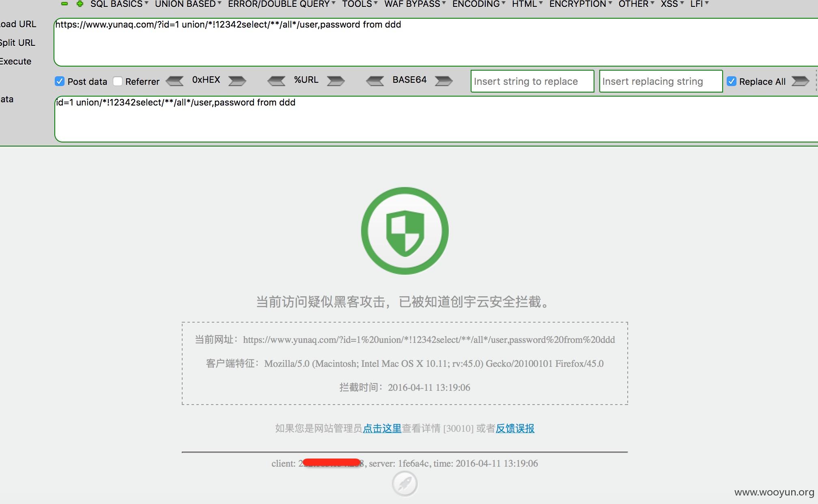Enable the Referrer checkbox
Screen dimensions: 818x504
pos(118,81)
